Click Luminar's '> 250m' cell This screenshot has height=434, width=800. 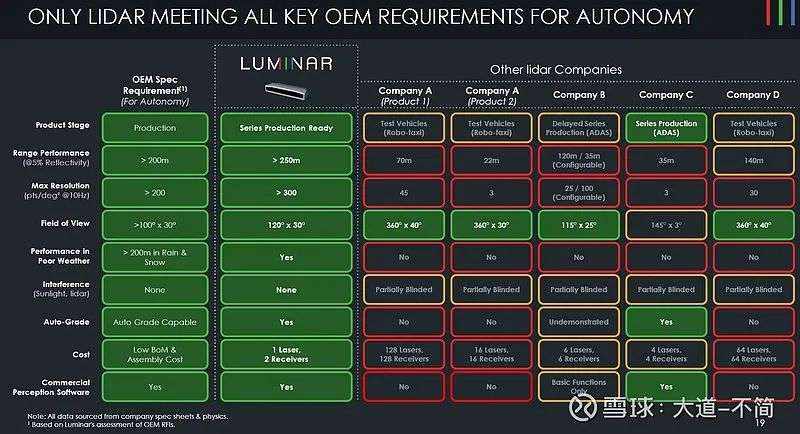286,160
